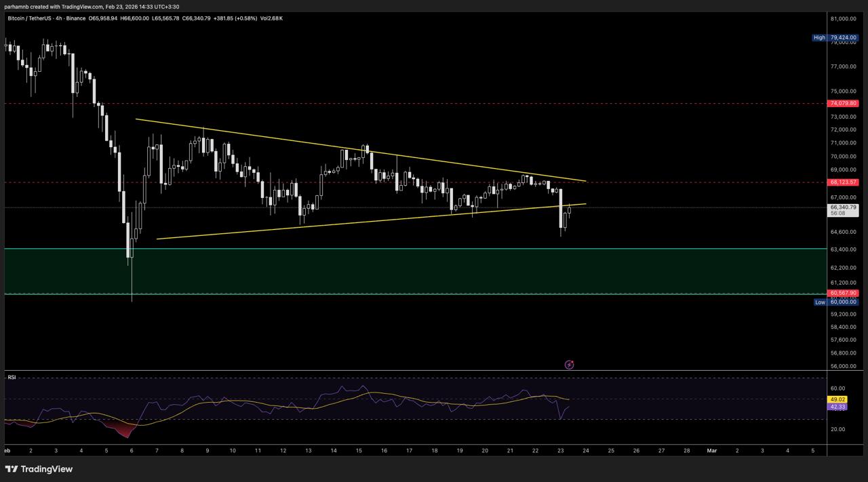Select the Bitcoin / TetherUS symbol title
Image resolution: width=868 pixels, height=482 pixels.
(x=46, y=18)
